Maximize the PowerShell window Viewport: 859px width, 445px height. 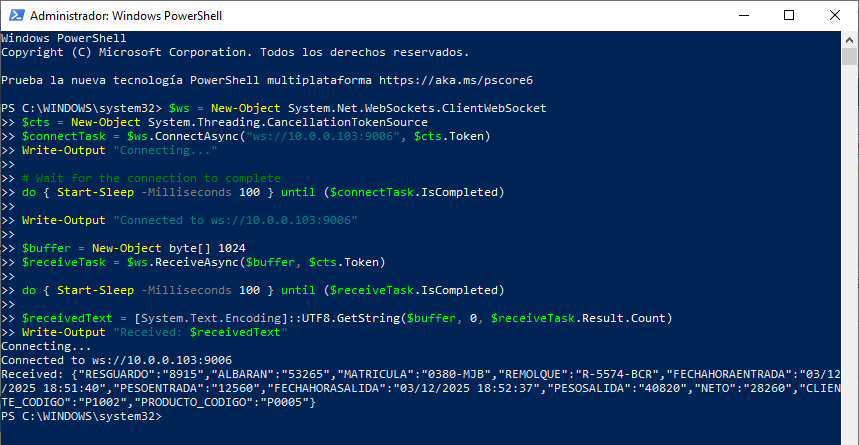pyautogui.click(x=789, y=16)
